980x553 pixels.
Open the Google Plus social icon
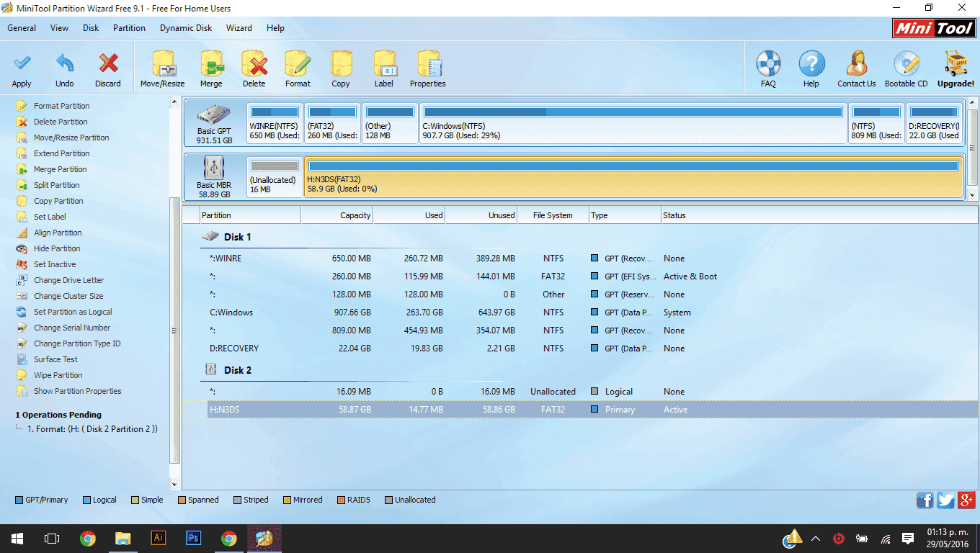click(x=966, y=500)
